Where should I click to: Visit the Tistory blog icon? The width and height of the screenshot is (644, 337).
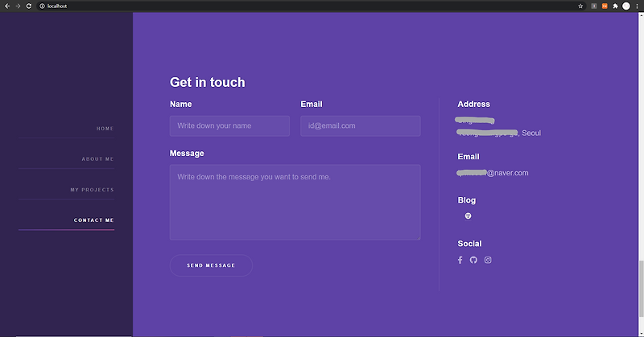[x=468, y=216]
